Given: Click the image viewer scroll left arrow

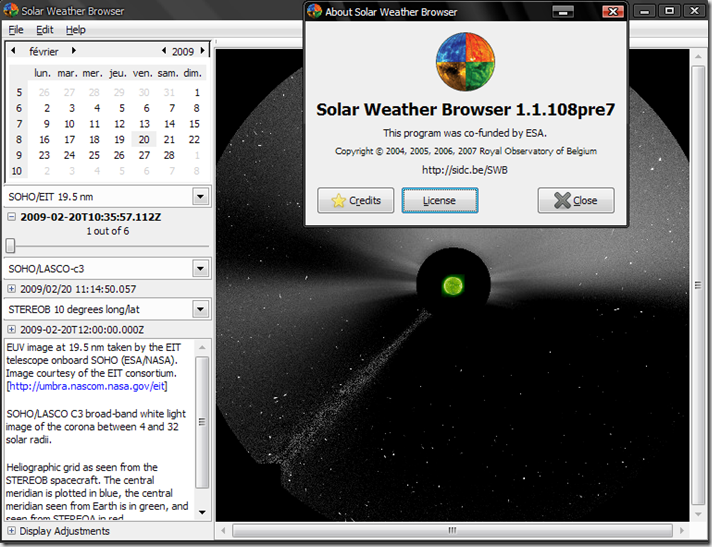Looking at the screenshot, I should pos(223,530).
